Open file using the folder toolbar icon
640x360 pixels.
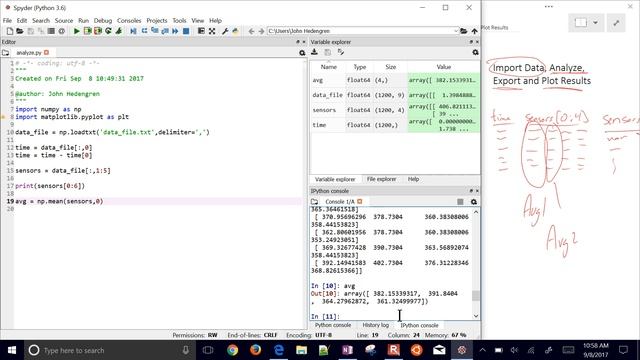[20, 31]
